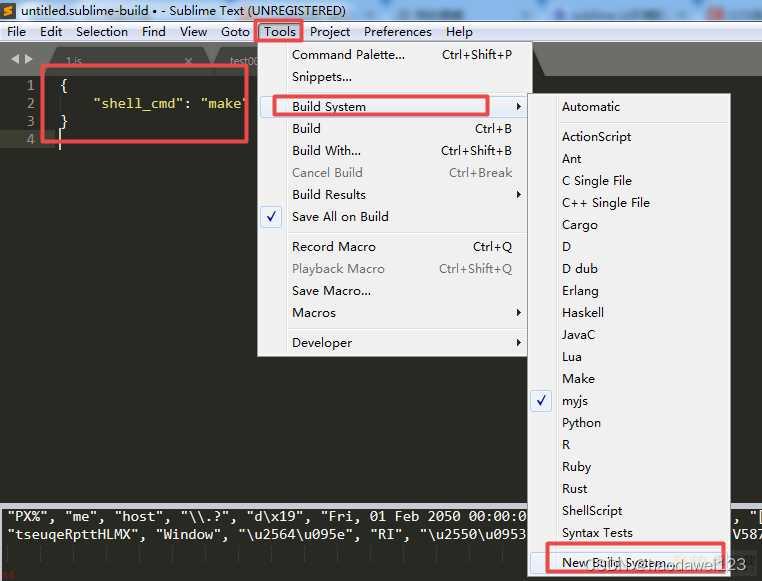Image resolution: width=762 pixels, height=581 pixels.
Task: Click "Fri, 01 Feb 2050" text in console
Action: [390, 516]
